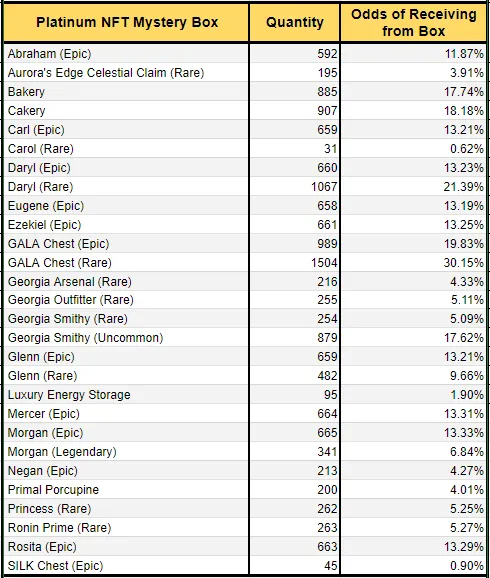Select the Georgia Arsenal (Rare) cell
Screen dimensions: 490x578
126,282
